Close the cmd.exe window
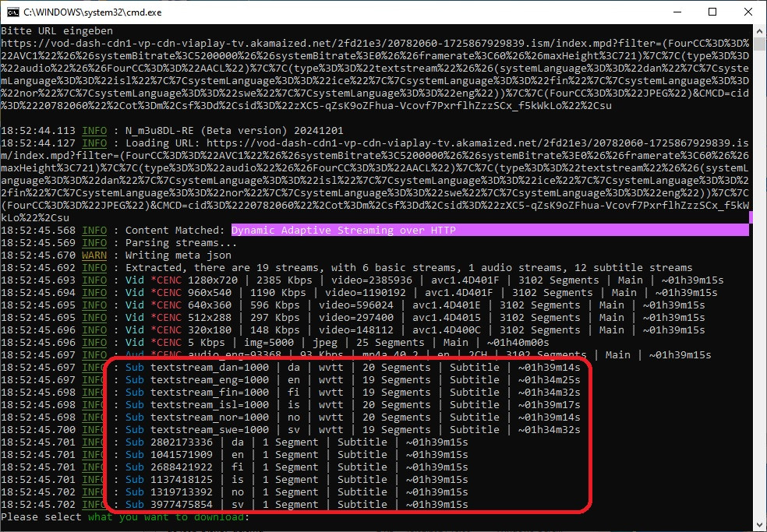The width and height of the screenshot is (767, 532). pos(748,12)
